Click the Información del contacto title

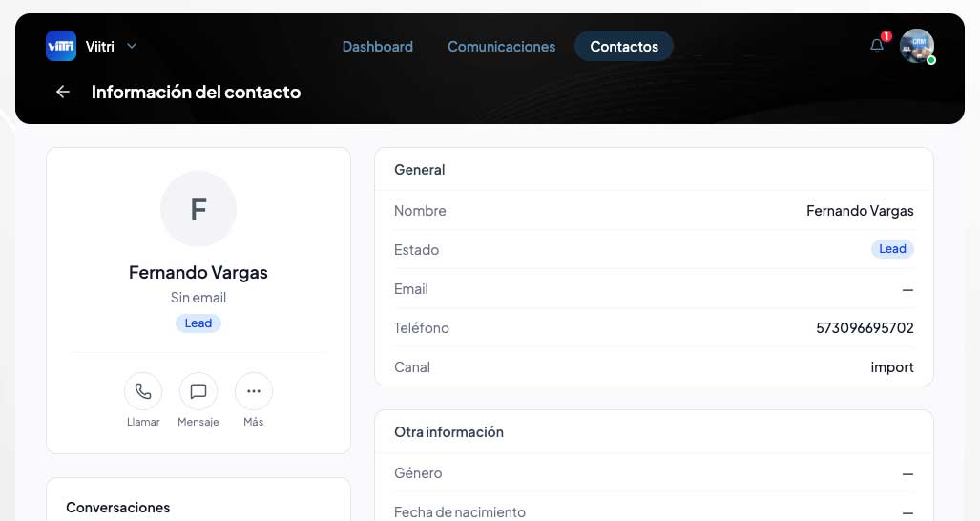click(196, 92)
